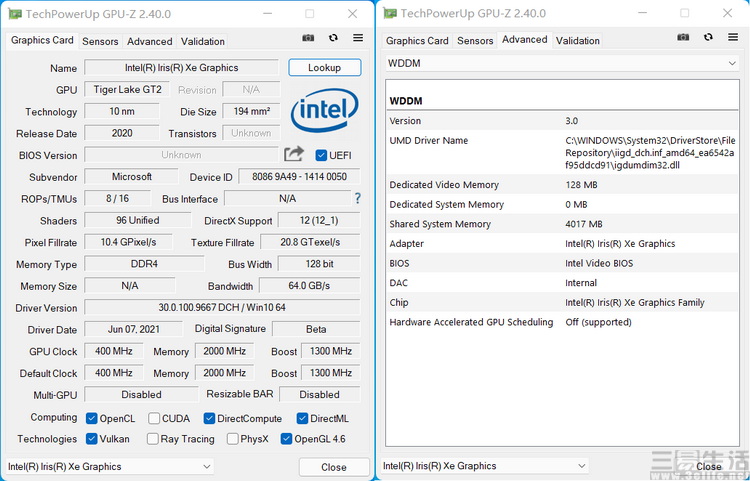Select the BIOS Intel Video BIOS row
Screen dimensions: 750x481
562,263
